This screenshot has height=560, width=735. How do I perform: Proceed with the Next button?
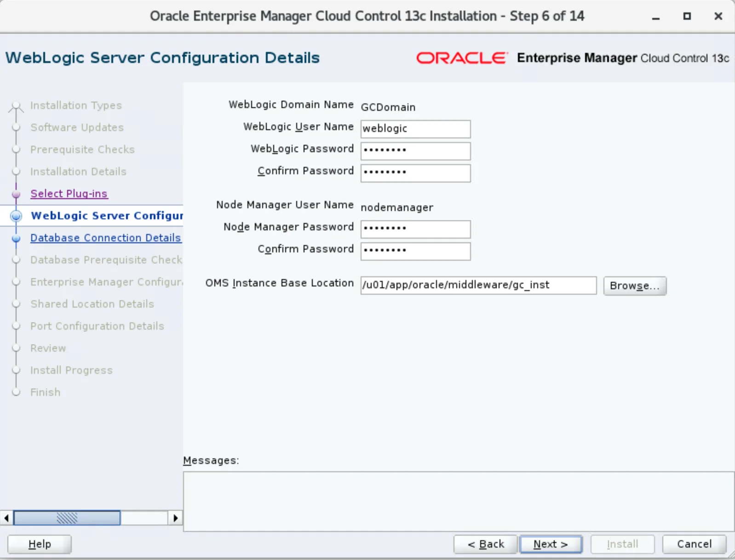point(550,544)
